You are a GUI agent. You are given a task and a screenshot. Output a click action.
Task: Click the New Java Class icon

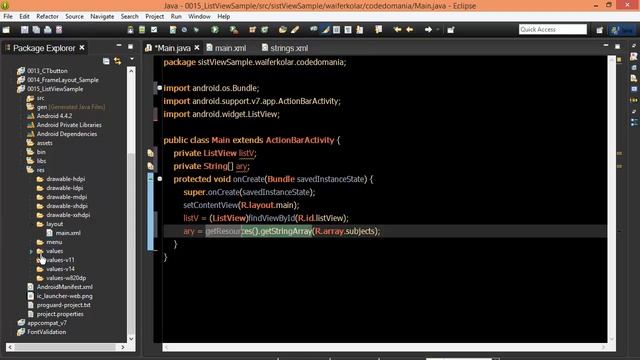(x=264, y=30)
